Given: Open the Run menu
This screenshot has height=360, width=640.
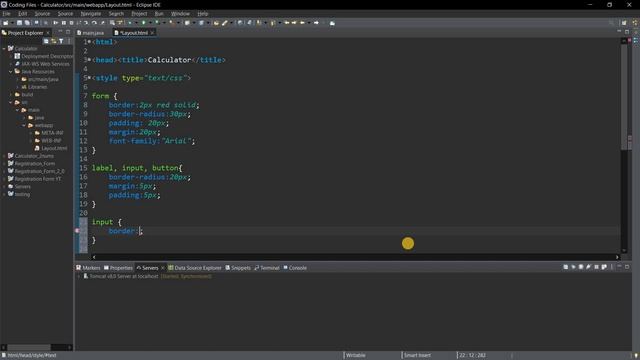Looking at the screenshot, I should point(159,13).
